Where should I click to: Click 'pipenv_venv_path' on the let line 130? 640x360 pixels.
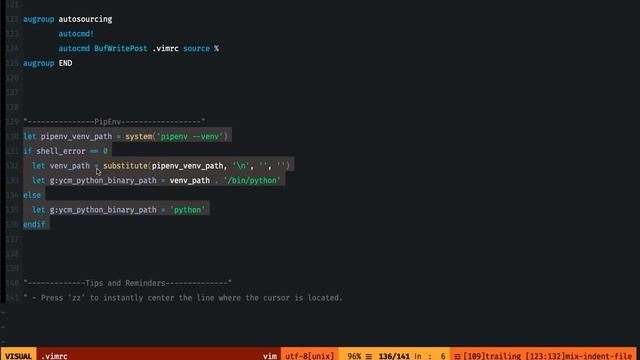click(76, 136)
